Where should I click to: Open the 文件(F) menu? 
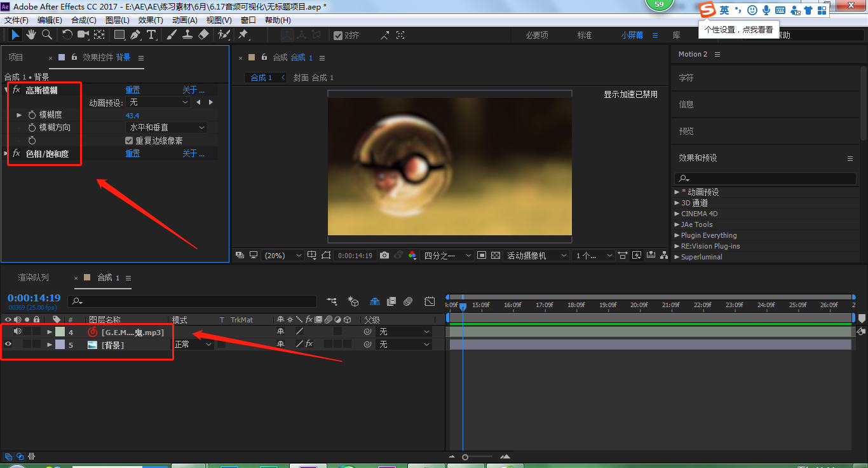[17, 20]
